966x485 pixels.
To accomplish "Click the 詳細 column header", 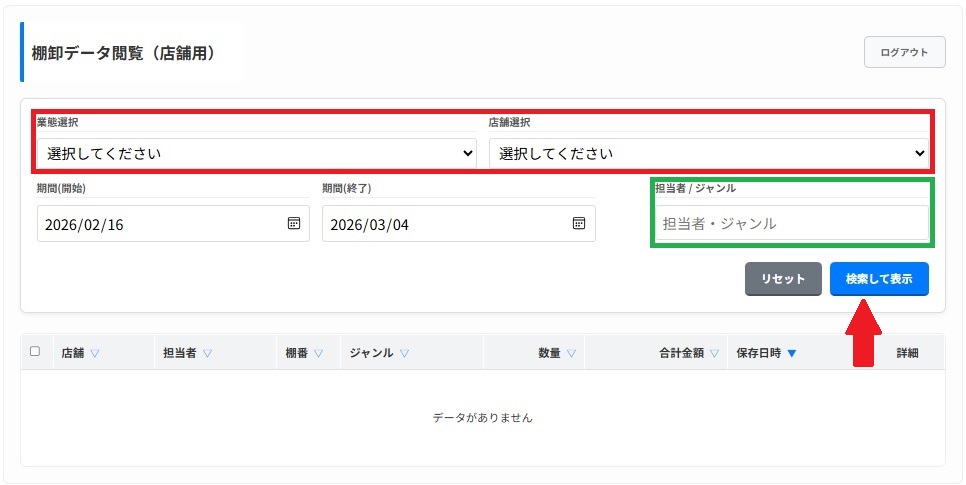I will click(907, 353).
